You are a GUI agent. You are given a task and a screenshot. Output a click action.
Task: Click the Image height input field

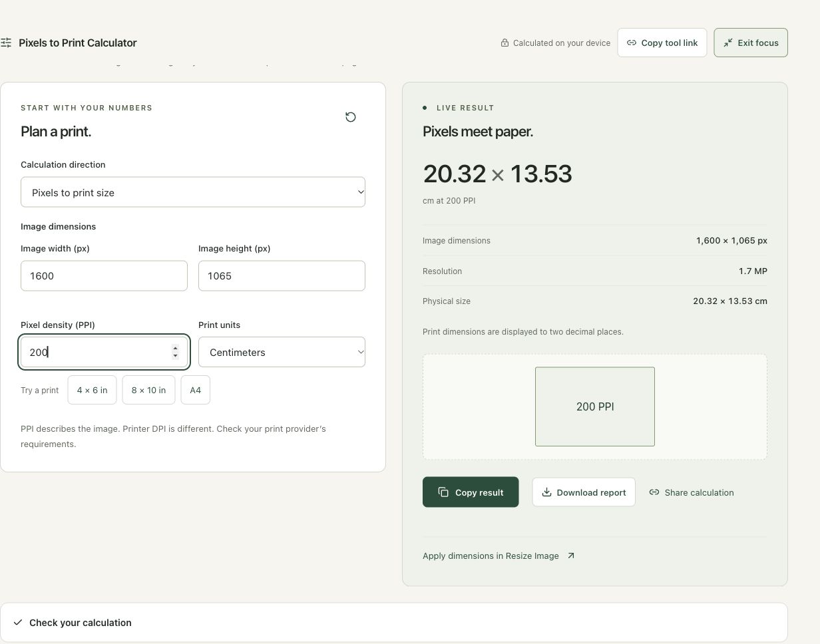(282, 275)
